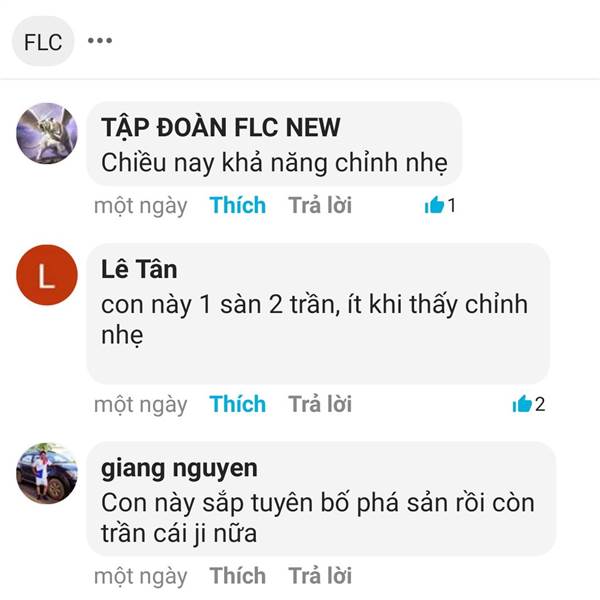Viewport: 600px width, 600px height.
Task: Open the three-dots more options menu
Action: click(x=100, y=41)
